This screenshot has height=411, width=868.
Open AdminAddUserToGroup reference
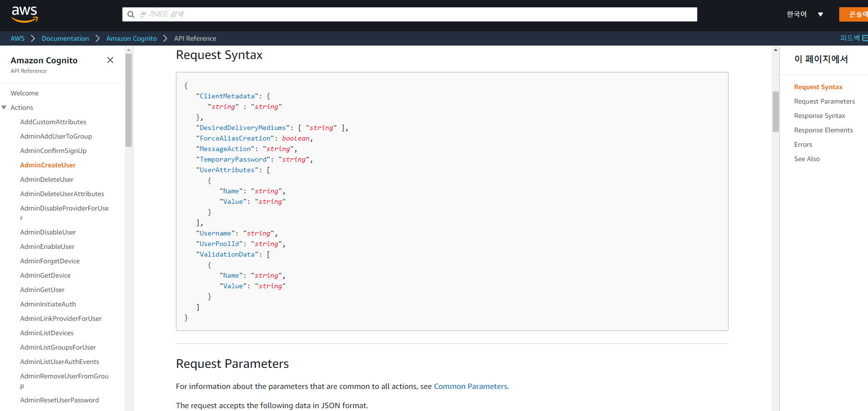click(56, 136)
